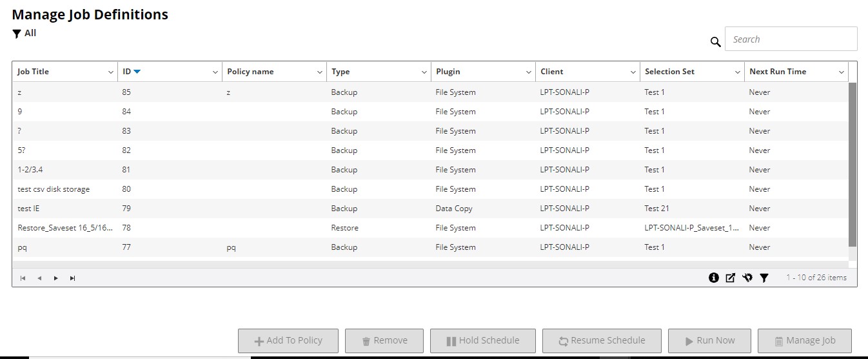Sort by the ID column header

(x=127, y=72)
